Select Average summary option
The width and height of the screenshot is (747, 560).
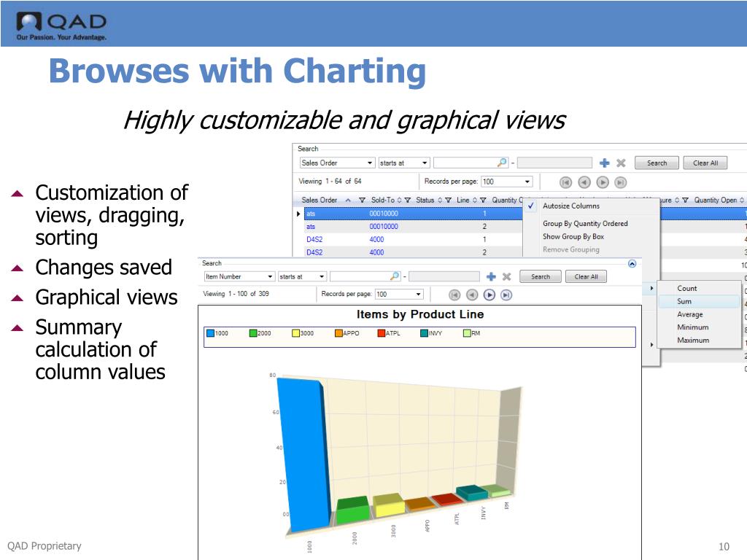click(x=690, y=314)
